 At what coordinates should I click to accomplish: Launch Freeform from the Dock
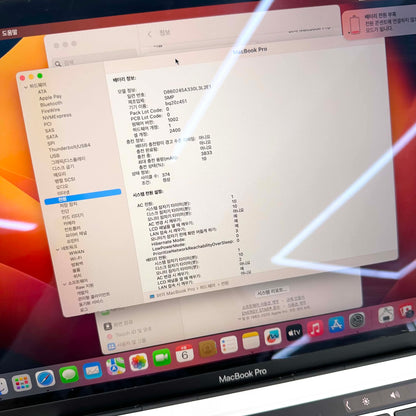(273, 337)
